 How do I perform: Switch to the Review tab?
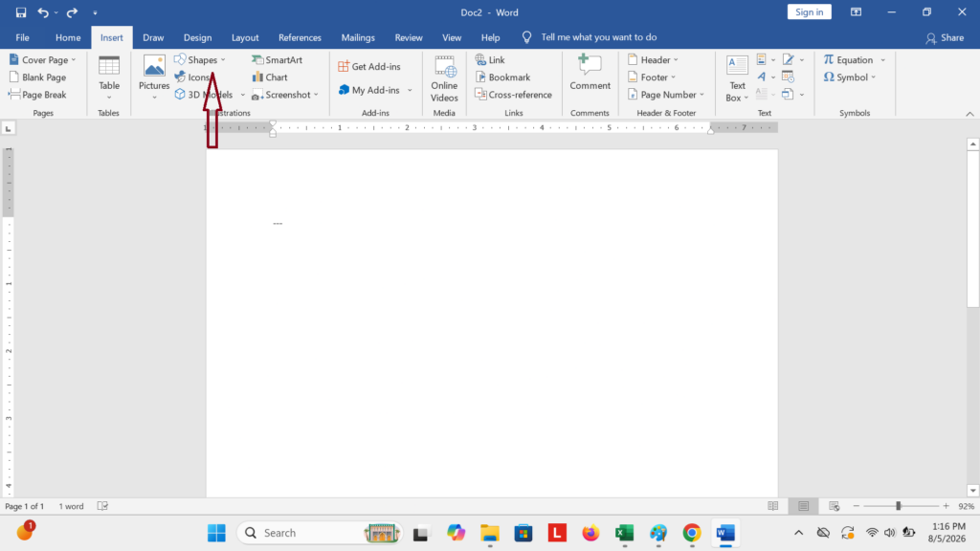pos(408,37)
